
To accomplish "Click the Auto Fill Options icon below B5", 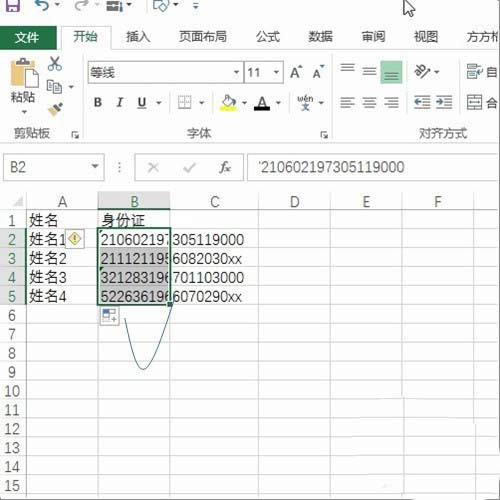I will [x=109, y=315].
